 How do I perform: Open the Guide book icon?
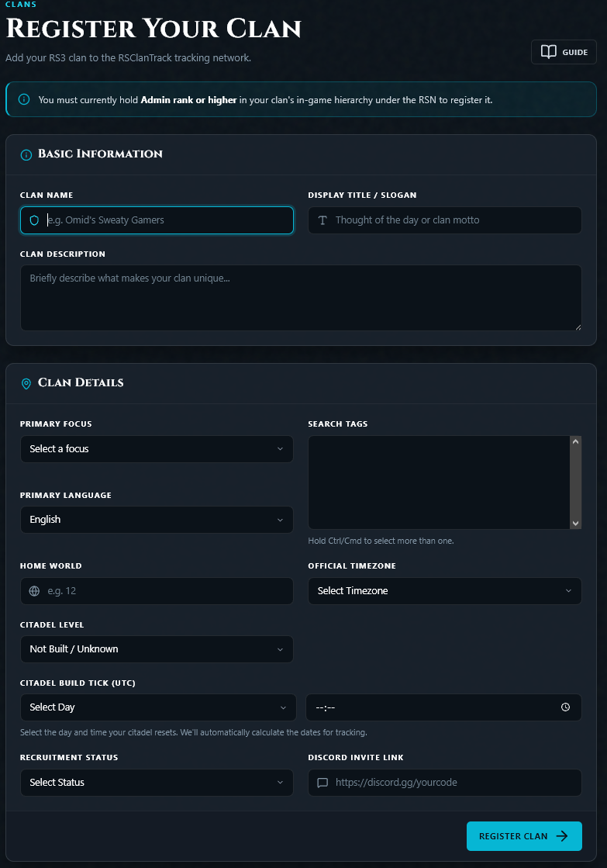pyautogui.click(x=548, y=52)
